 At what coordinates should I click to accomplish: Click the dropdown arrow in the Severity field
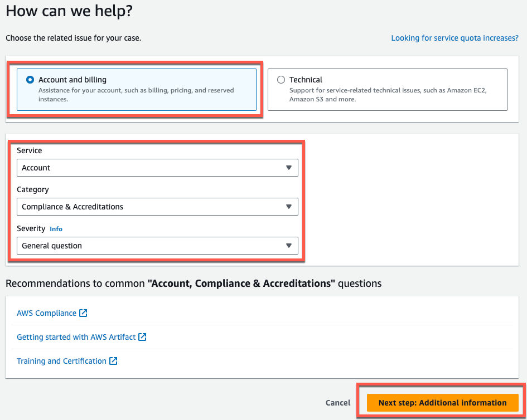click(289, 246)
